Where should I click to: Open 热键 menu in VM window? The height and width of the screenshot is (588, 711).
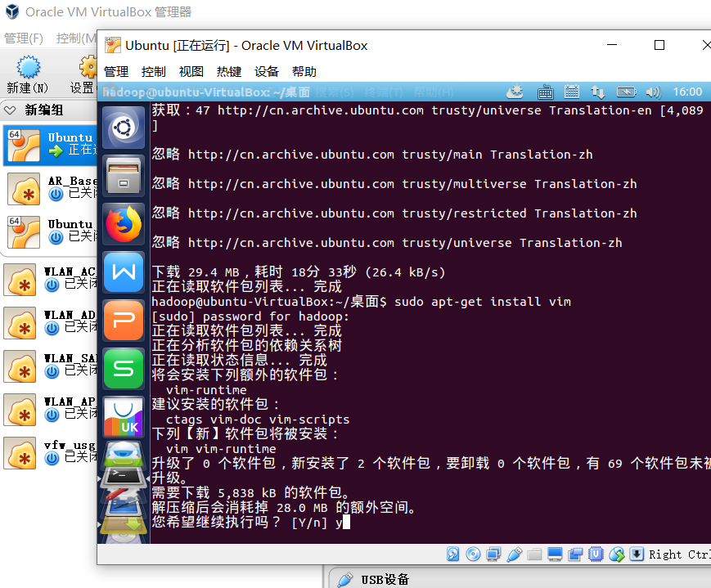[229, 72]
